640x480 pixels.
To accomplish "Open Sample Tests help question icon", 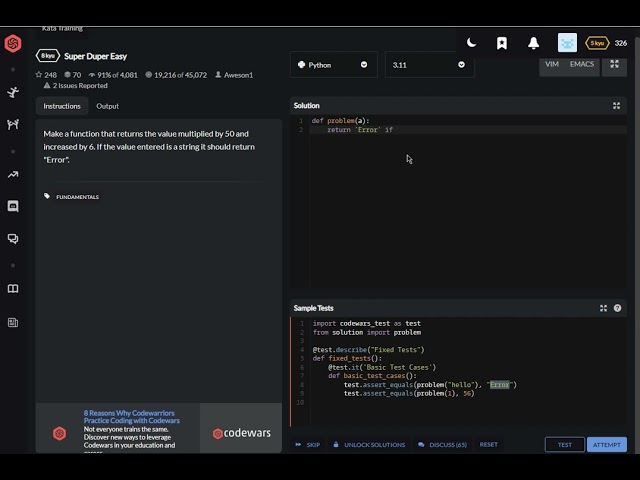I will pos(618,308).
